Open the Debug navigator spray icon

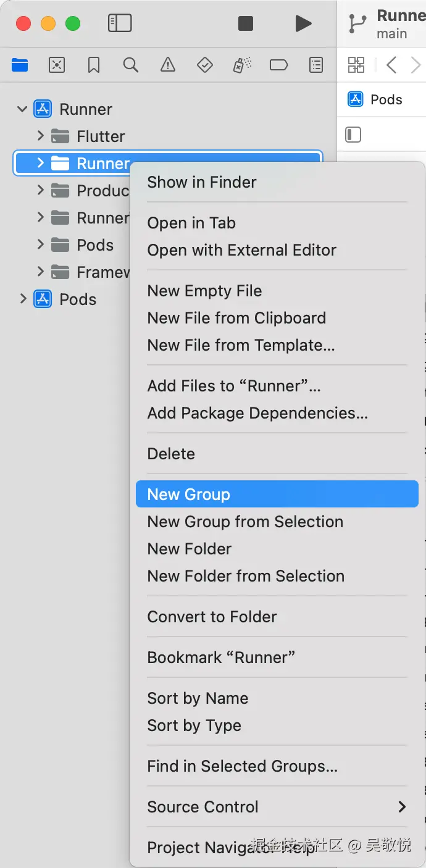241,65
